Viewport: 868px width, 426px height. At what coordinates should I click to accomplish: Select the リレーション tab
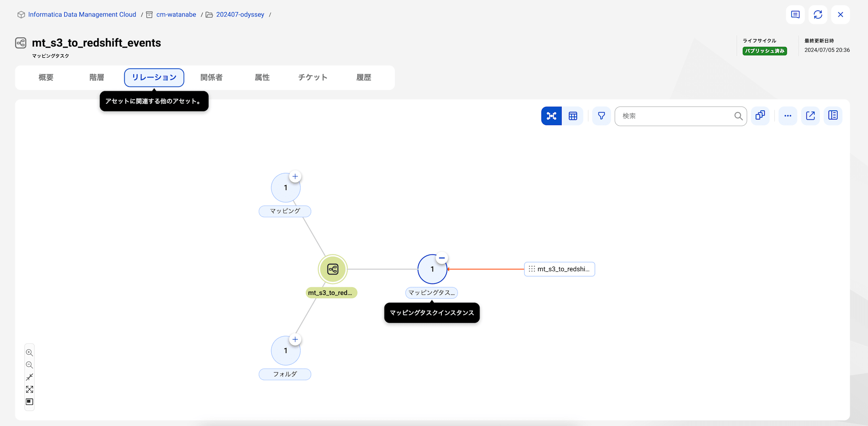[x=154, y=78]
